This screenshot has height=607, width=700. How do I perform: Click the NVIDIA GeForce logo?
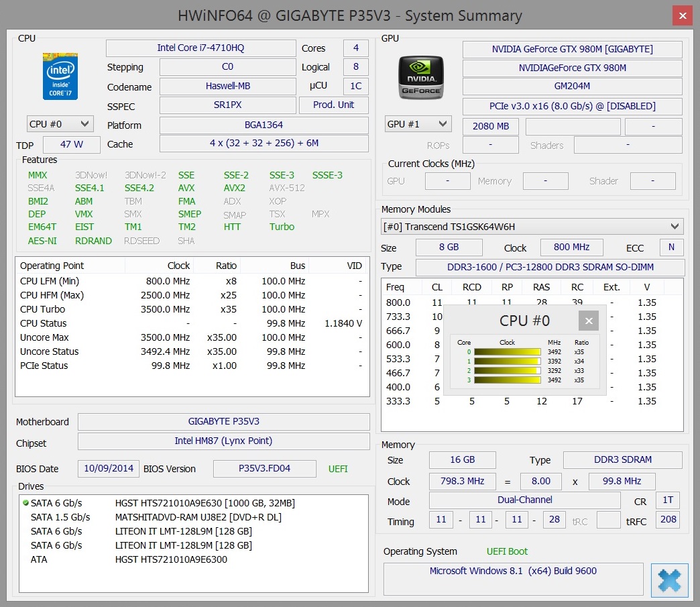420,78
